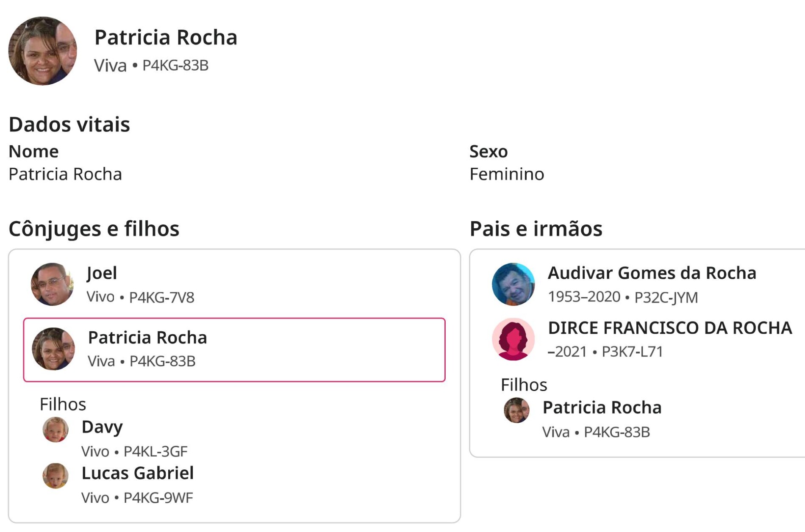This screenshot has height=532, width=805.
Task: Click Davy's ID P4KL-3GF
Action: click(x=155, y=452)
